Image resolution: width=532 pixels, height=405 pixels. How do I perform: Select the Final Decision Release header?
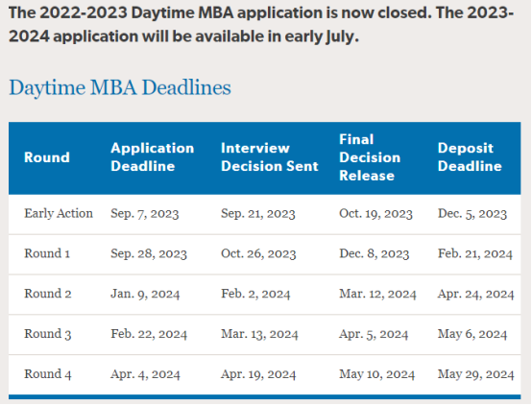click(370, 157)
